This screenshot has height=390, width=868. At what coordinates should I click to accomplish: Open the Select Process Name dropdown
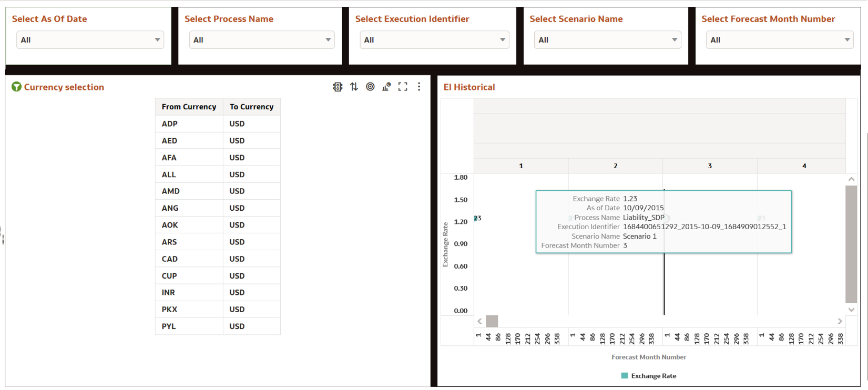(262, 40)
